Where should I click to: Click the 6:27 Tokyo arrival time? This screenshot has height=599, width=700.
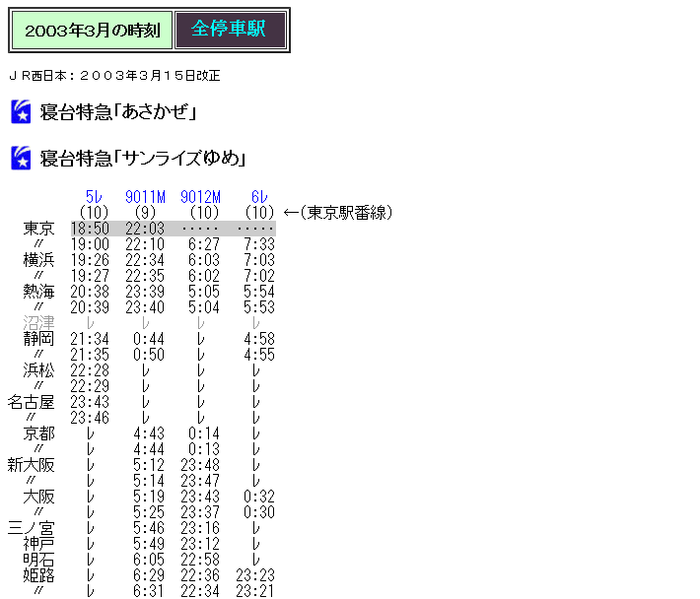tap(204, 244)
